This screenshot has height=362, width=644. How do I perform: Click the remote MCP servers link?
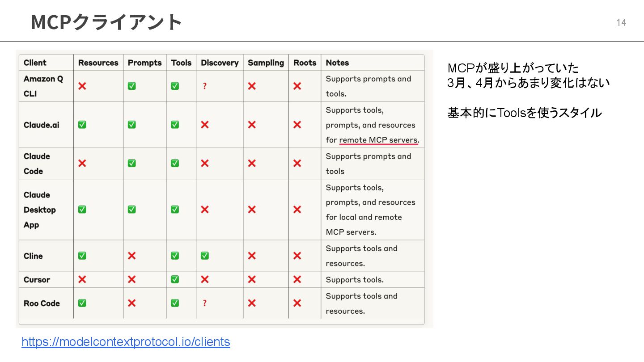378,140
